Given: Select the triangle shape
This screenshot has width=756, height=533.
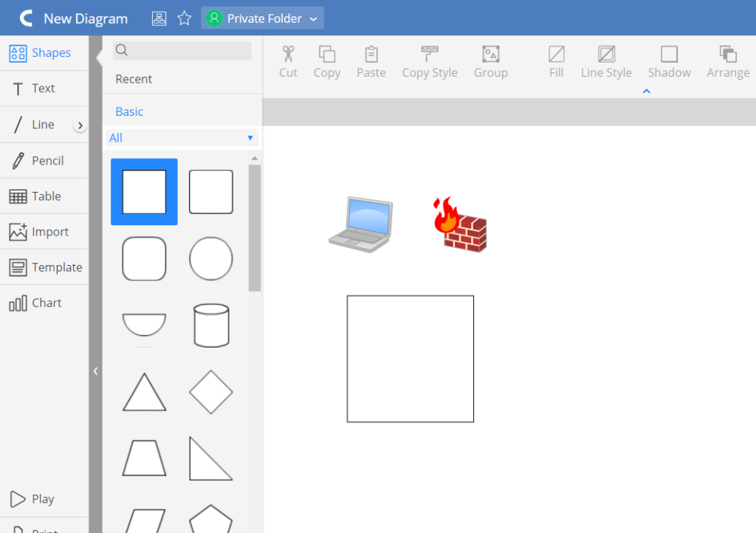Looking at the screenshot, I should pyautogui.click(x=144, y=392).
